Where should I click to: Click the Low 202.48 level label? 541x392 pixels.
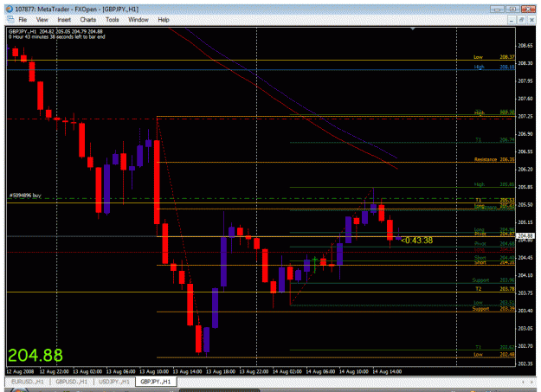click(495, 355)
